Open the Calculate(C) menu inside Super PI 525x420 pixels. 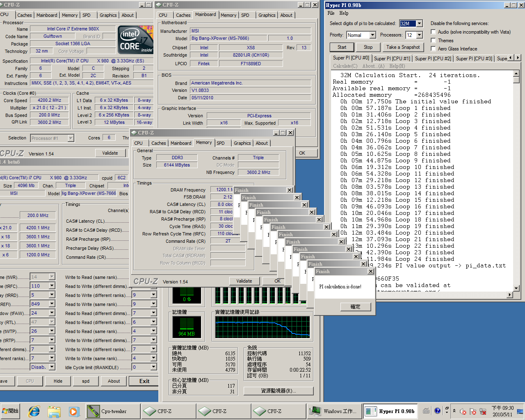tap(345, 66)
